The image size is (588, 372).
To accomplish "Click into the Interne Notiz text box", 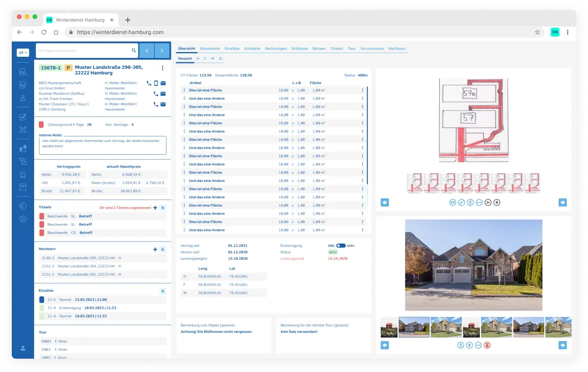I will 103,145.
